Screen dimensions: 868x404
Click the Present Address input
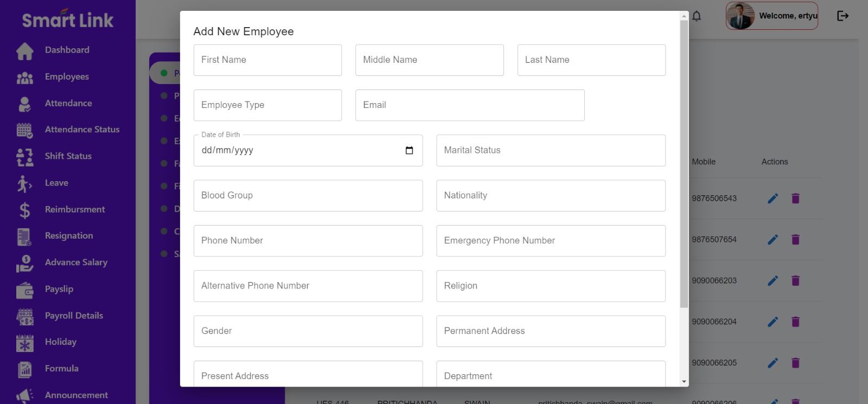[x=308, y=374]
